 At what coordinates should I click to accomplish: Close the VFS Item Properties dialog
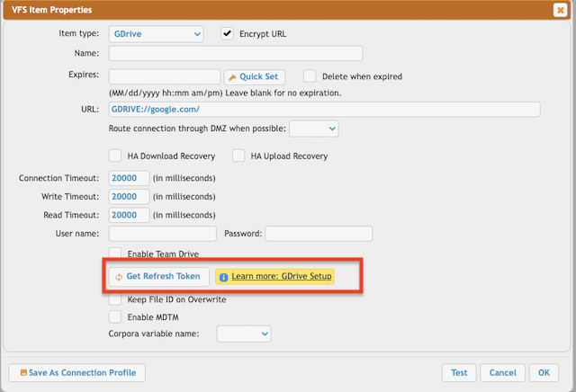pos(560,10)
